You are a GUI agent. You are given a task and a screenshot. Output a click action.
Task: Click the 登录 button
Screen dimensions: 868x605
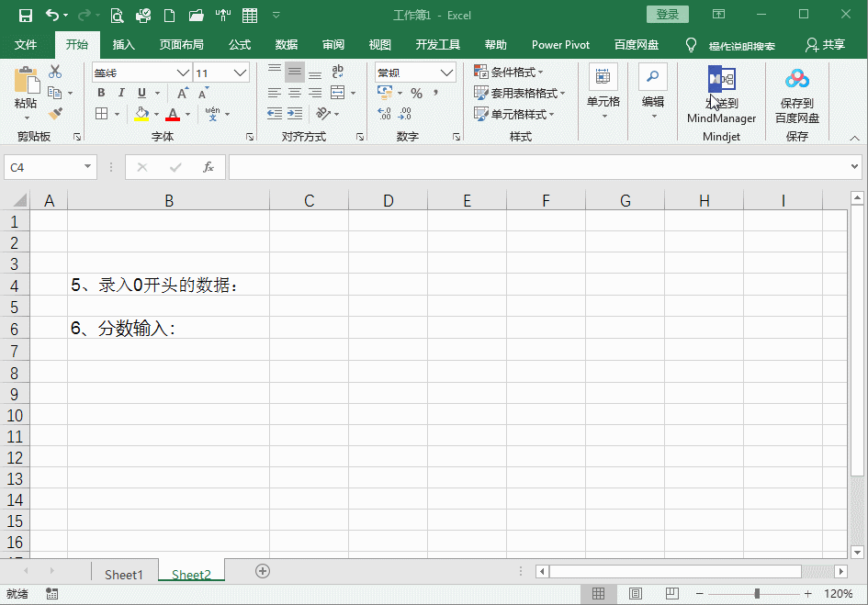(x=668, y=14)
